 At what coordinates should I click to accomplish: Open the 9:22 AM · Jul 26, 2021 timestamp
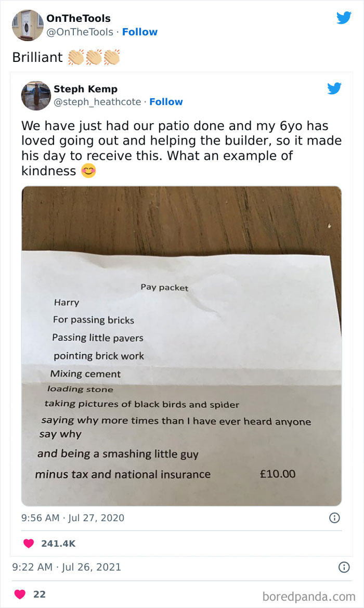(x=67, y=567)
